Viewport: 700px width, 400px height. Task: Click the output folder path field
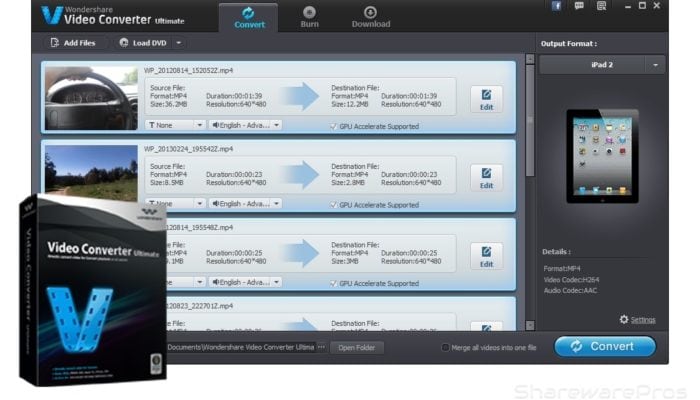click(241, 347)
